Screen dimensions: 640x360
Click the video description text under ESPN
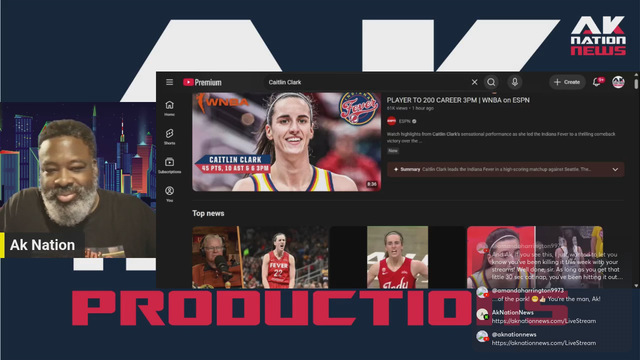501,137
